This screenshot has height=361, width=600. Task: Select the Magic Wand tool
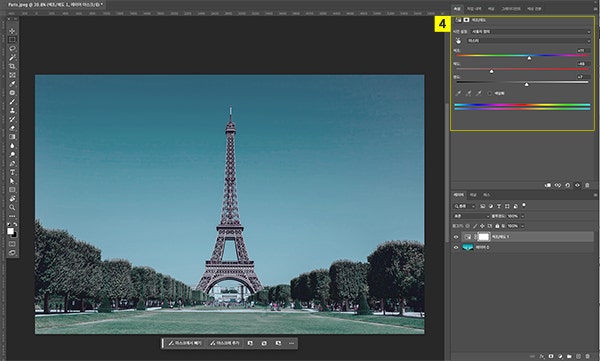pyautogui.click(x=12, y=57)
